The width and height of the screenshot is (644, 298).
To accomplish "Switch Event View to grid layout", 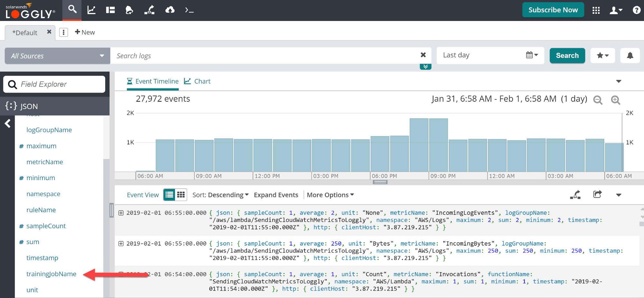I will (x=181, y=195).
